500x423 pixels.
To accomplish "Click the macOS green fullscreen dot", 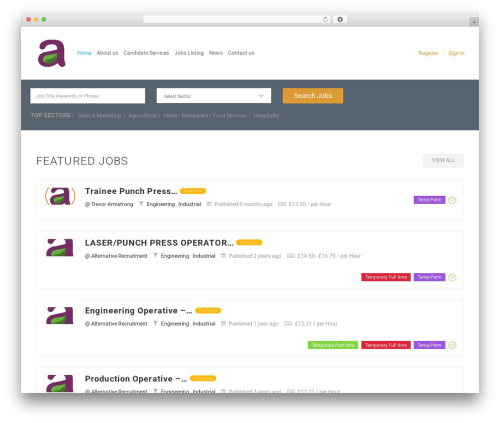I will (x=44, y=19).
